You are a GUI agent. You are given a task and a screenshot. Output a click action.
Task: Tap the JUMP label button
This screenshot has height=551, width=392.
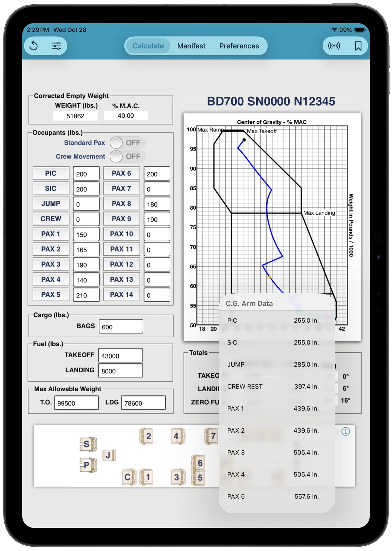51,204
